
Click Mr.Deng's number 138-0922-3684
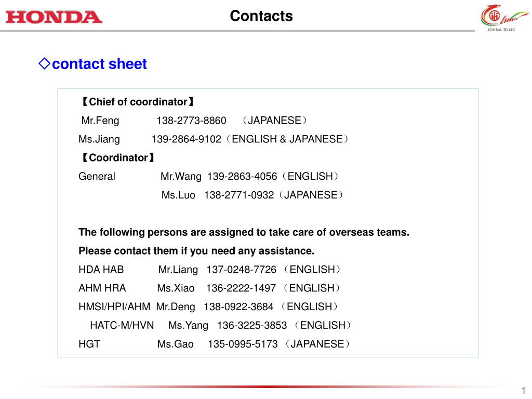pyautogui.click(x=238, y=307)
